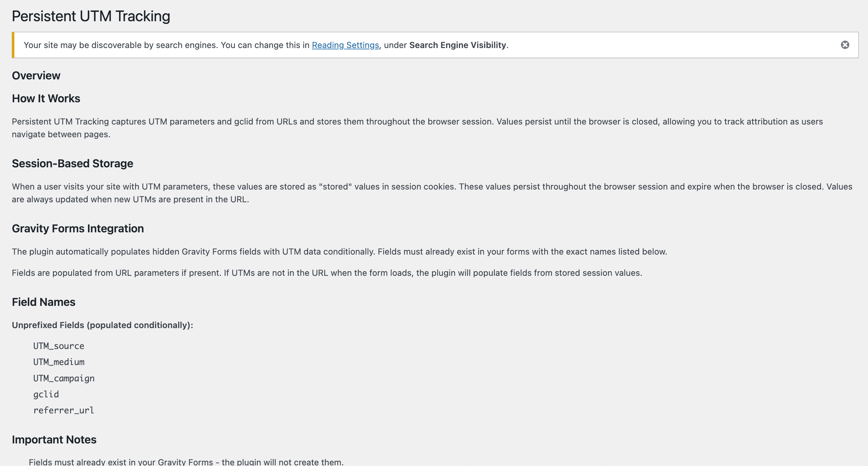Screen dimensions: 868x466
Task: Click the gclid field name
Action: click(46, 394)
